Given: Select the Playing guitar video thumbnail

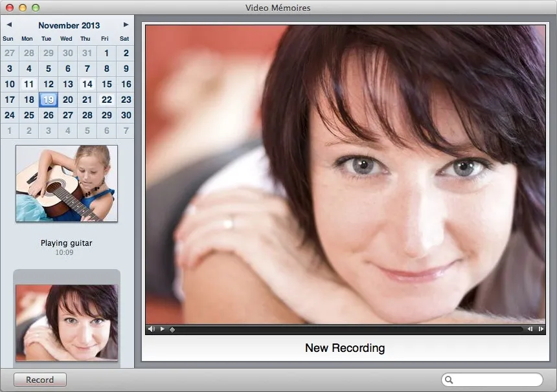Looking at the screenshot, I should point(67,184).
